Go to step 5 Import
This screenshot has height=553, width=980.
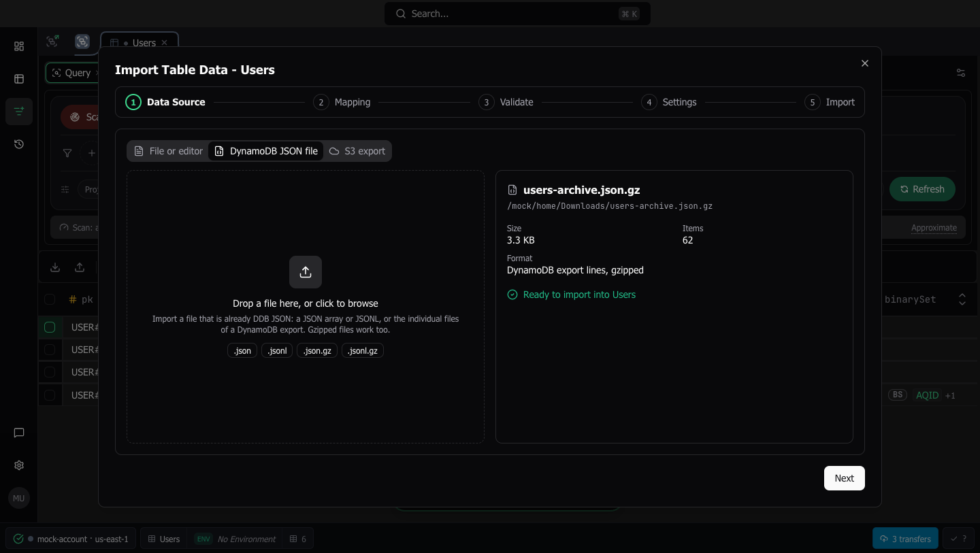tap(830, 102)
